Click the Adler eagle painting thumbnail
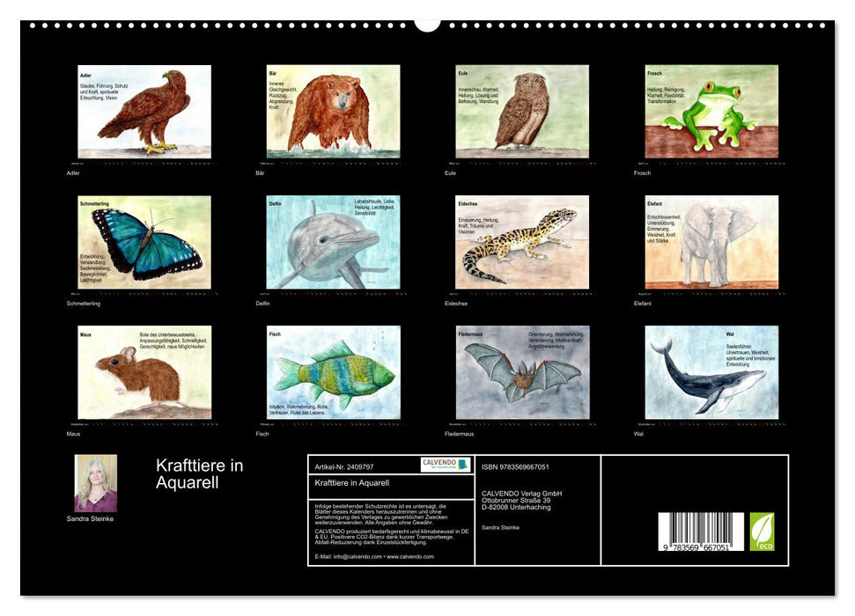The image size is (855, 616). tap(144, 112)
